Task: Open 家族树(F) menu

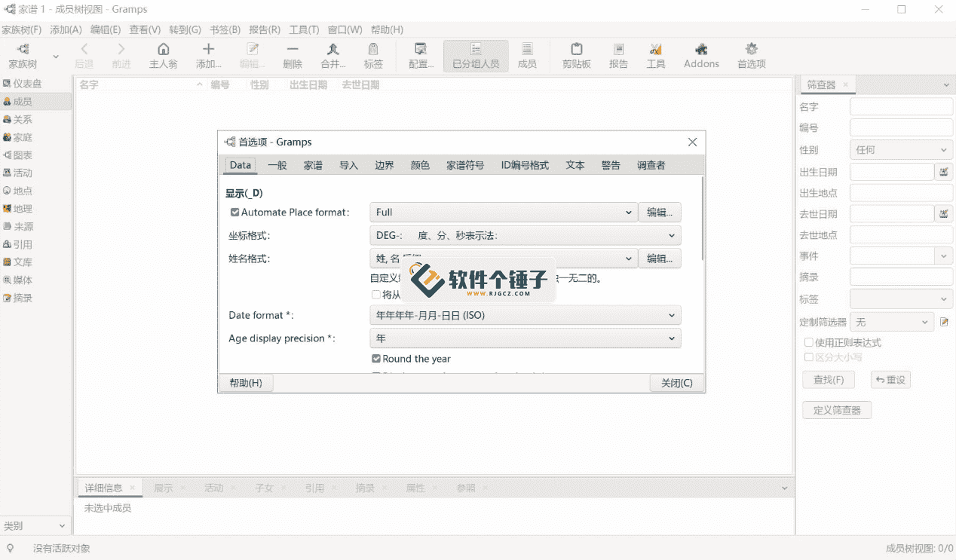Action: 21,29
